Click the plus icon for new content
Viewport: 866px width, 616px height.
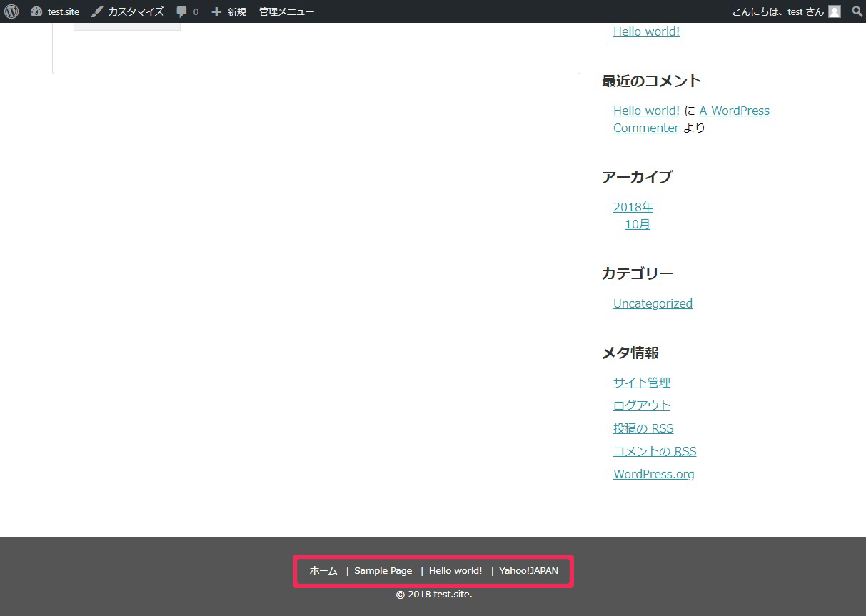pos(216,11)
